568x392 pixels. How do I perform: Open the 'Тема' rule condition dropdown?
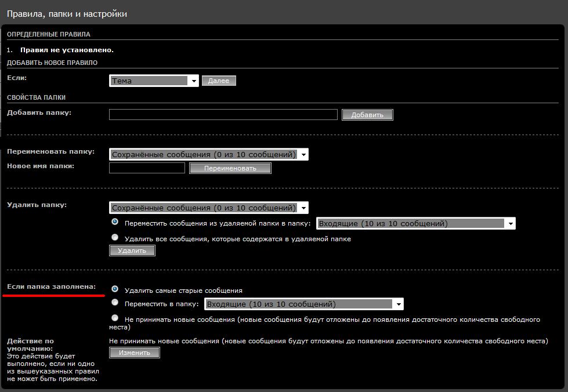(x=154, y=81)
